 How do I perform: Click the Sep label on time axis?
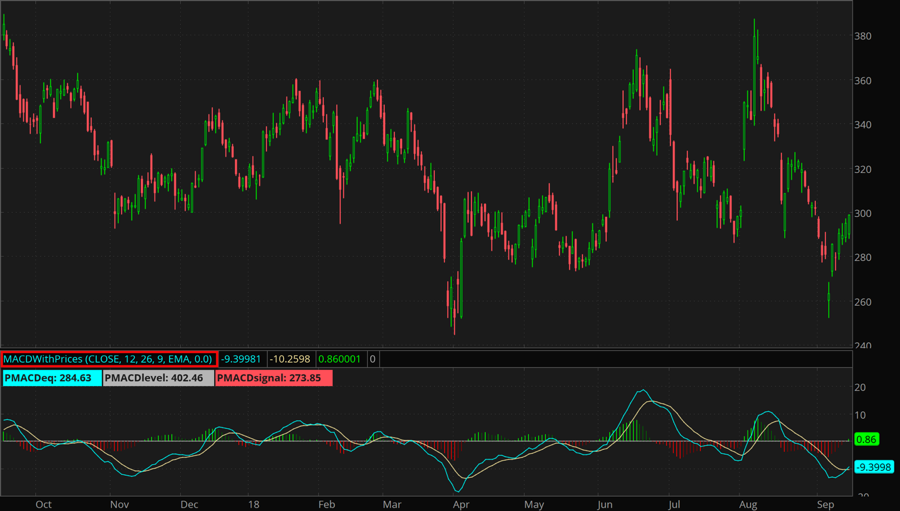(x=826, y=504)
